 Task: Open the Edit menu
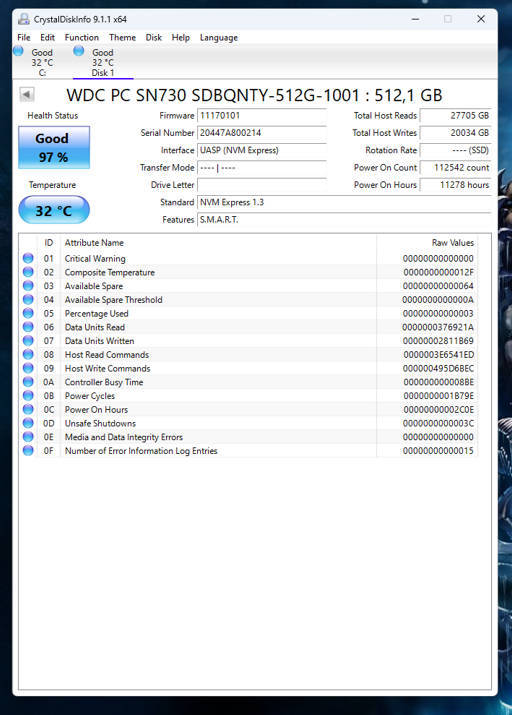coord(47,37)
